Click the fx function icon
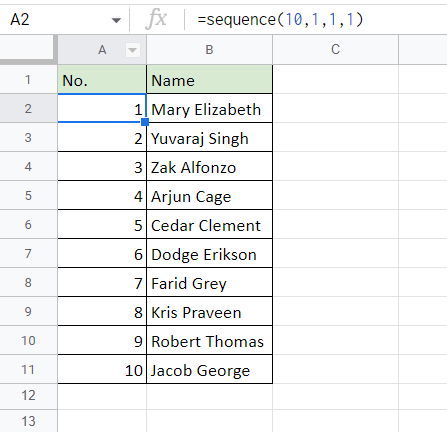Viewport: 447px width, 432px height. click(156, 19)
